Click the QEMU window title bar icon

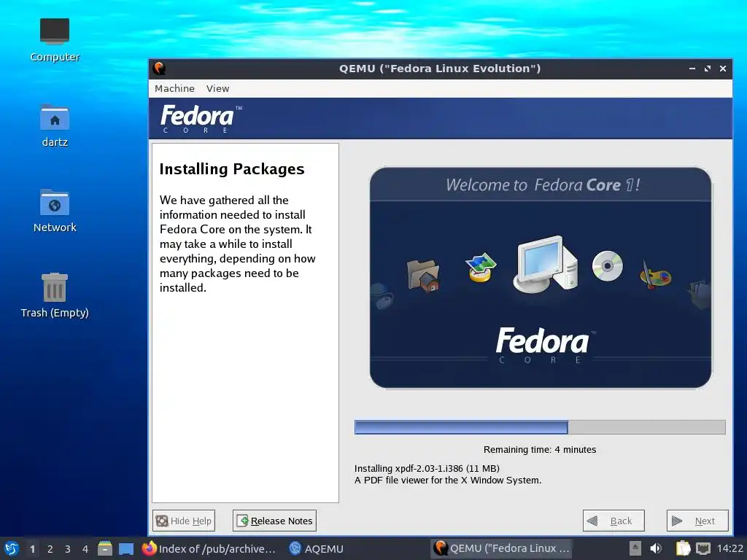pos(159,69)
